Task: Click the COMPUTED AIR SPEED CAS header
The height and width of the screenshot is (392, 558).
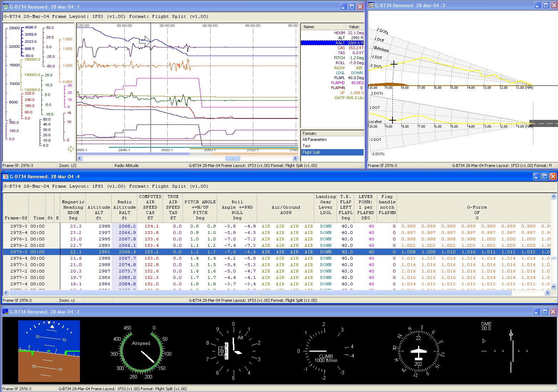Action: [150, 208]
